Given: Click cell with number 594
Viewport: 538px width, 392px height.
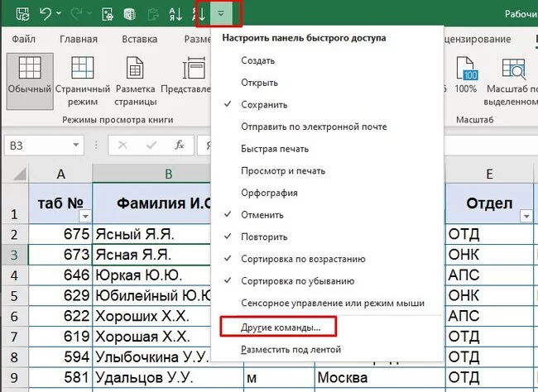Looking at the screenshot, I should coord(60,356).
